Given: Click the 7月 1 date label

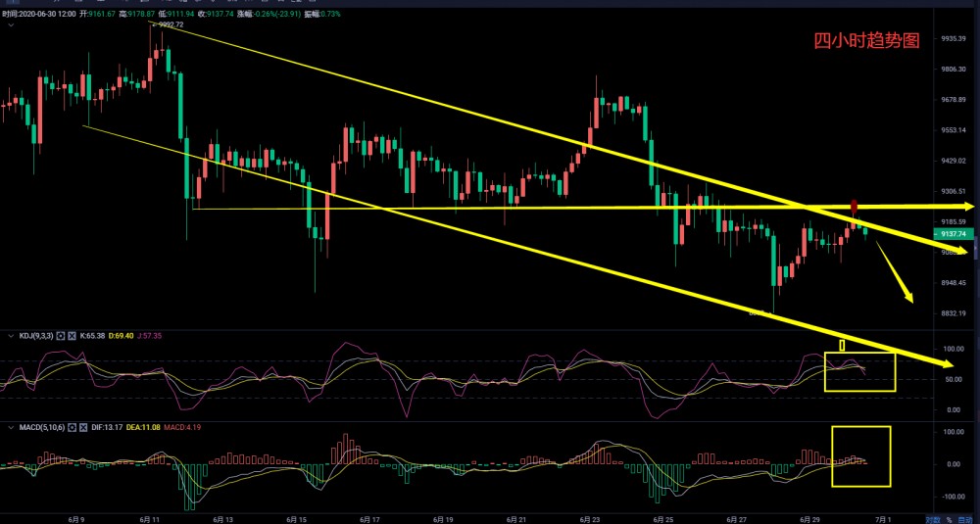Looking at the screenshot, I should pyautogui.click(x=887, y=518).
